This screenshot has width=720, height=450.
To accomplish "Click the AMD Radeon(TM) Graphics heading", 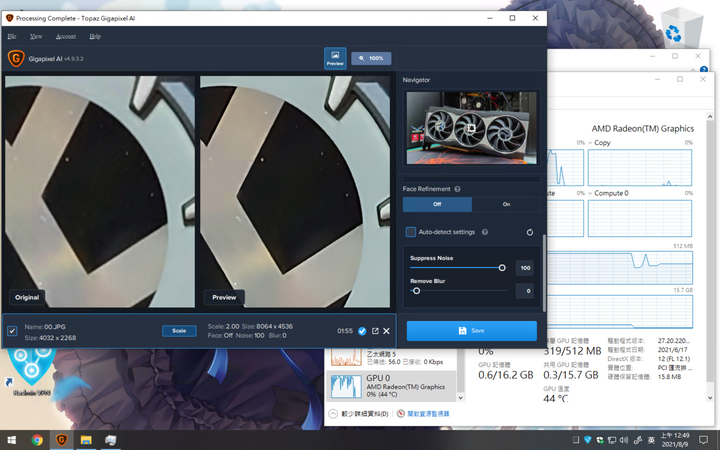I will 642,129.
